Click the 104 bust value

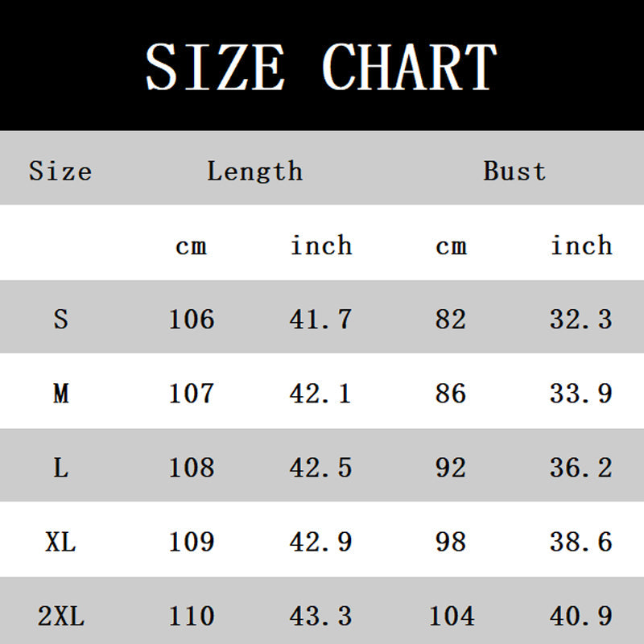point(452,617)
